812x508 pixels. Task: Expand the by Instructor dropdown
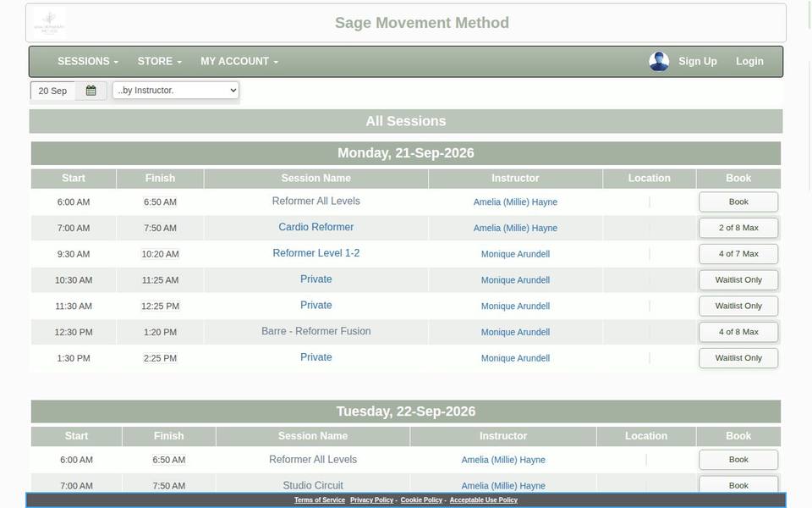coord(176,91)
